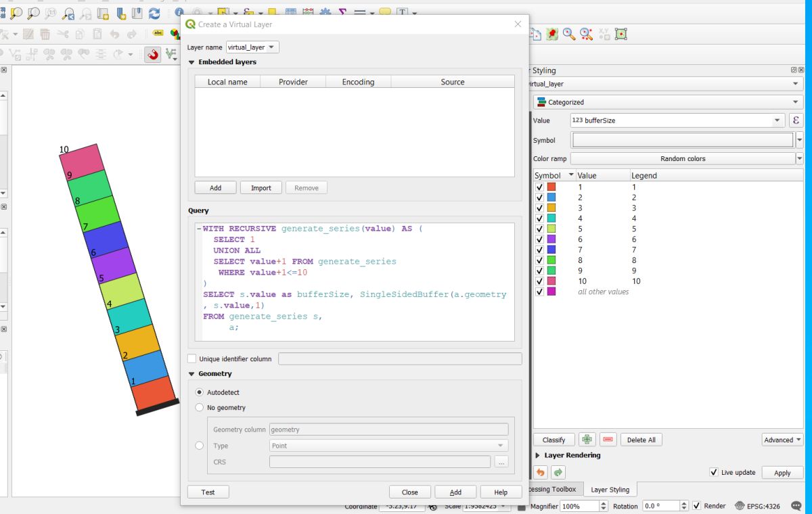Click the Cut Features scissors icon

pos(62,34)
